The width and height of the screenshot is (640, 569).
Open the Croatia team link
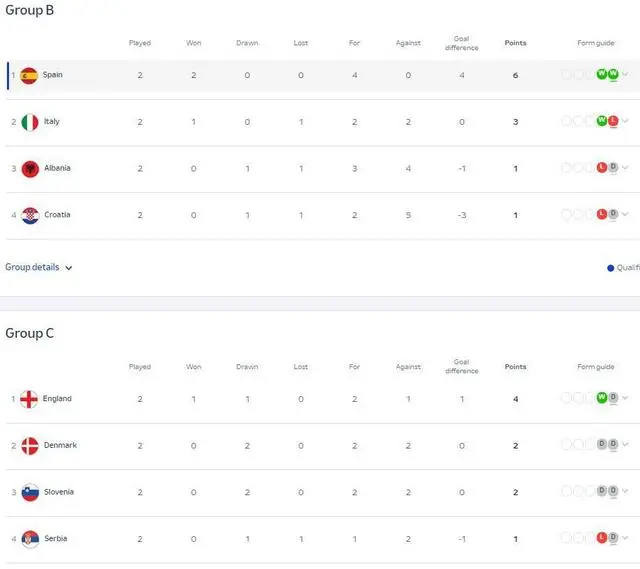click(x=57, y=215)
